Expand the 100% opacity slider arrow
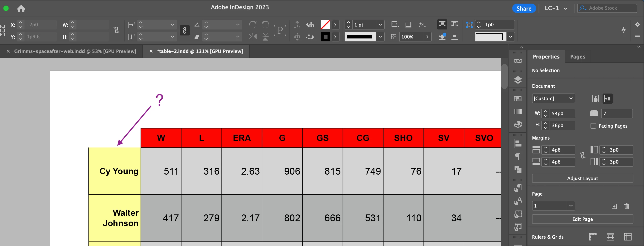This screenshot has height=246, width=644. [x=427, y=37]
